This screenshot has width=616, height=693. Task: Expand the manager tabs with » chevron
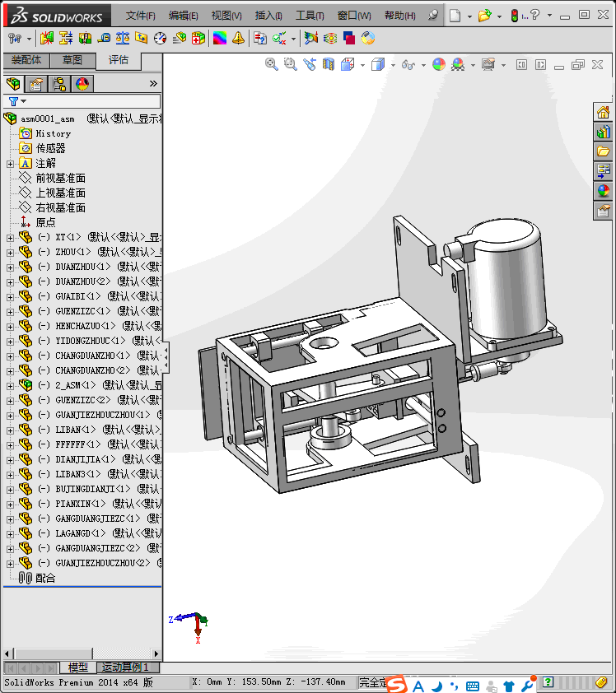tap(153, 83)
